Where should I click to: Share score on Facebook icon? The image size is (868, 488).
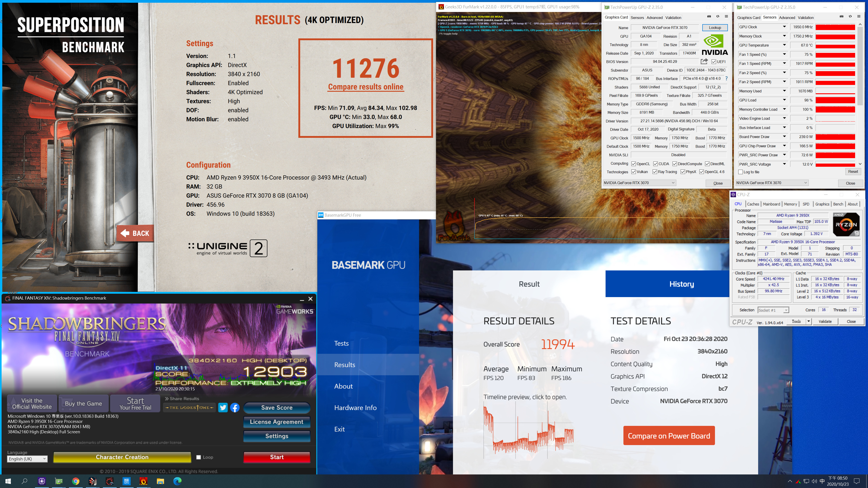tap(235, 408)
